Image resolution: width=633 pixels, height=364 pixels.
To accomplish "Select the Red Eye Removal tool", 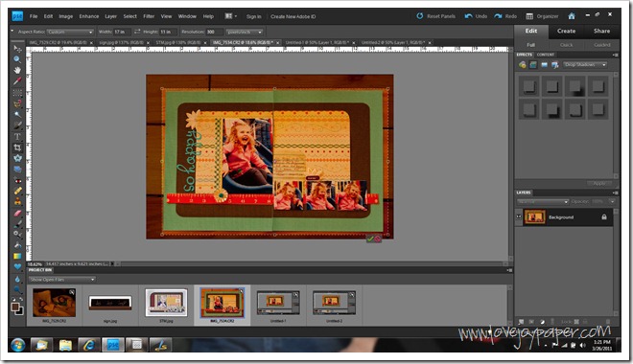I will 17,181.
